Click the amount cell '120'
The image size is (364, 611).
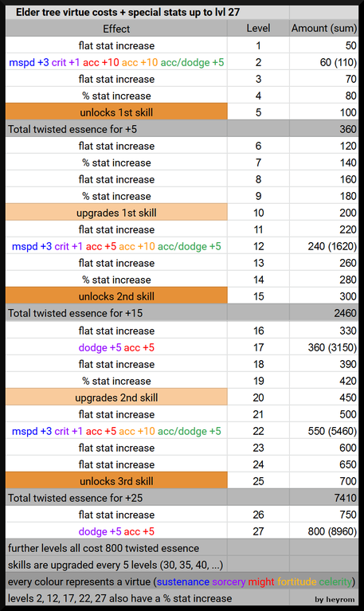(324, 146)
